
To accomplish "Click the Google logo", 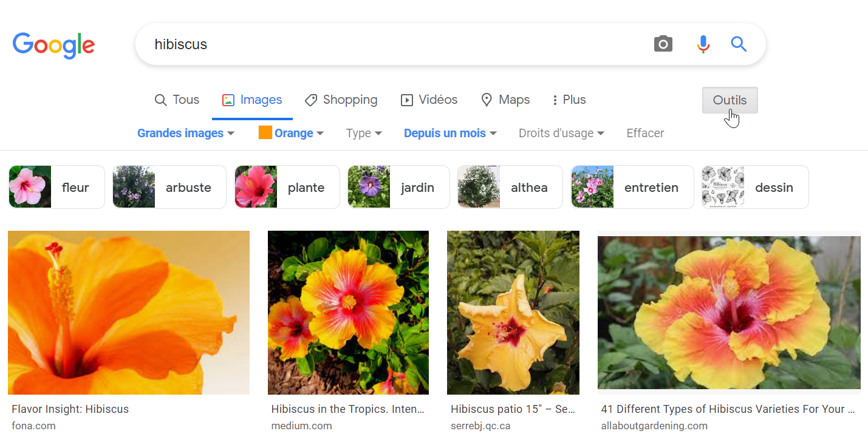I will (53, 45).
